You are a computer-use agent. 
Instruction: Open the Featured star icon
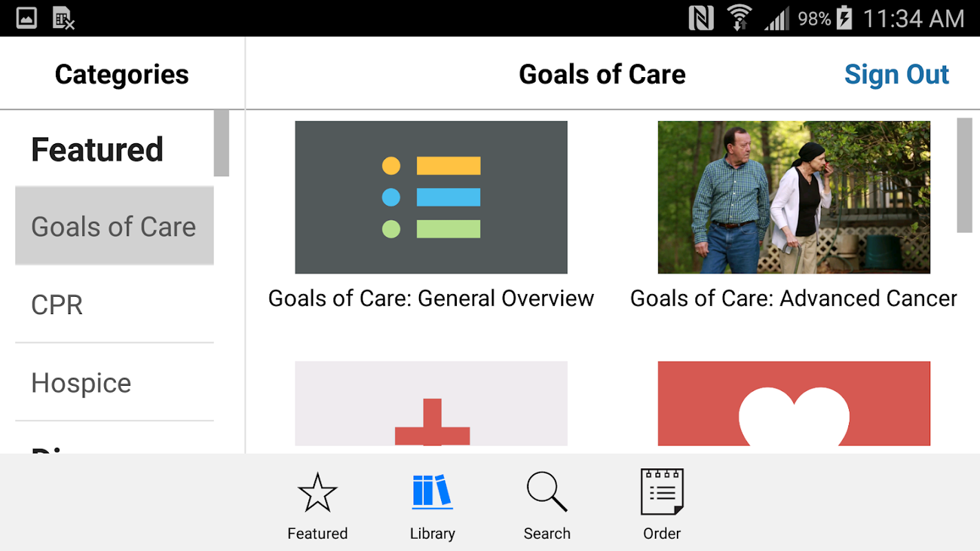(317, 493)
